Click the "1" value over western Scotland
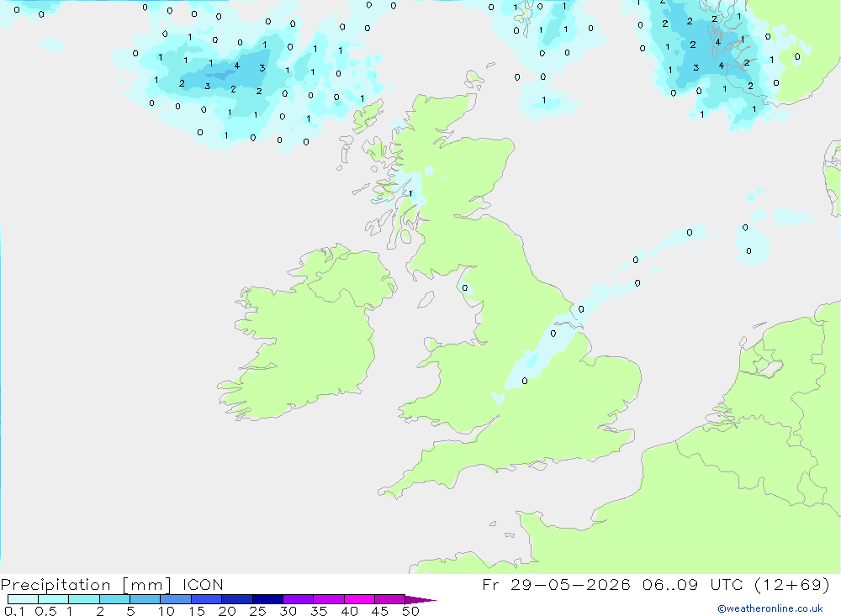 411,193
